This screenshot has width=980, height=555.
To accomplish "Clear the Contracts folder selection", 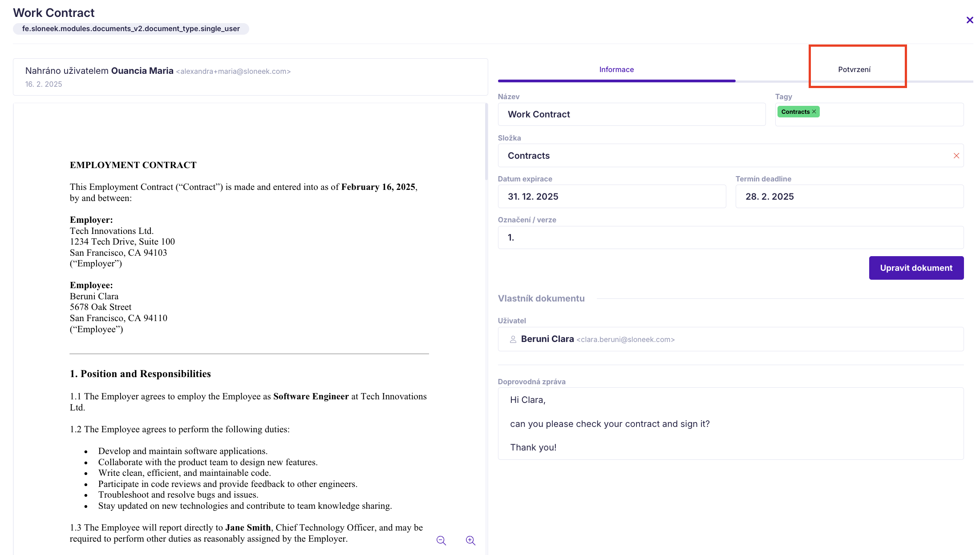I will [956, 156].
